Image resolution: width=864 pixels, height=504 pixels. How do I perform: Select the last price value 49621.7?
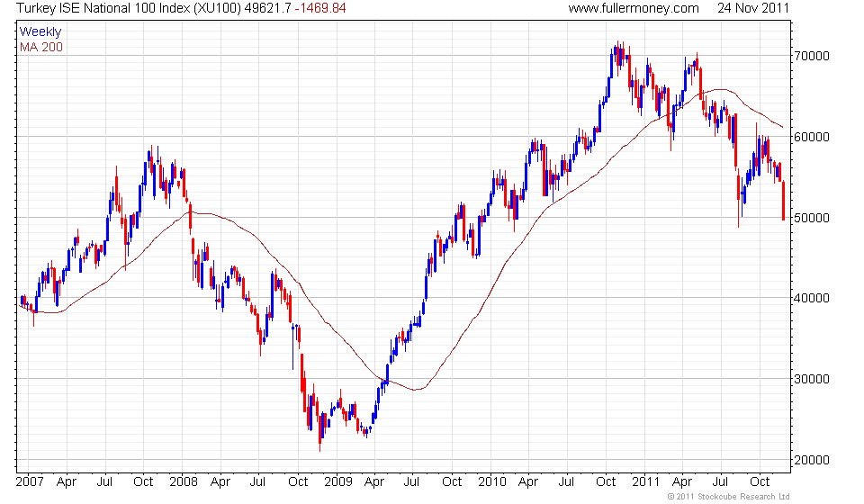point(267,8)
